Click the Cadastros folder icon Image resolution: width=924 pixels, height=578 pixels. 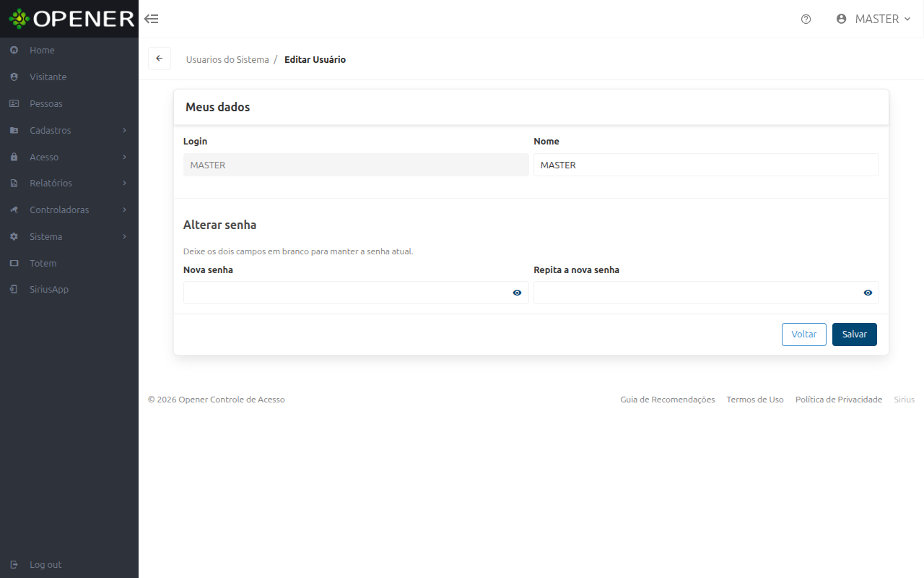click(14, 130)
